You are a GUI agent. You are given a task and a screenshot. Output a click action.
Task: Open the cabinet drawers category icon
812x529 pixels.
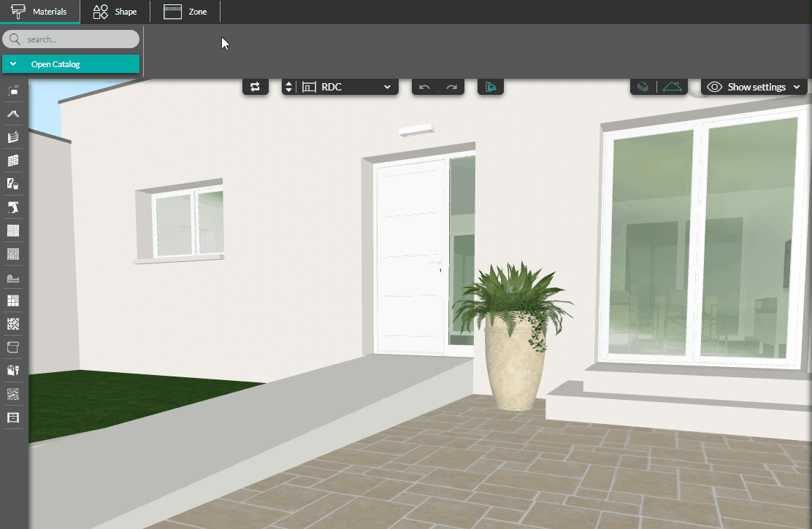coord(13,417)
